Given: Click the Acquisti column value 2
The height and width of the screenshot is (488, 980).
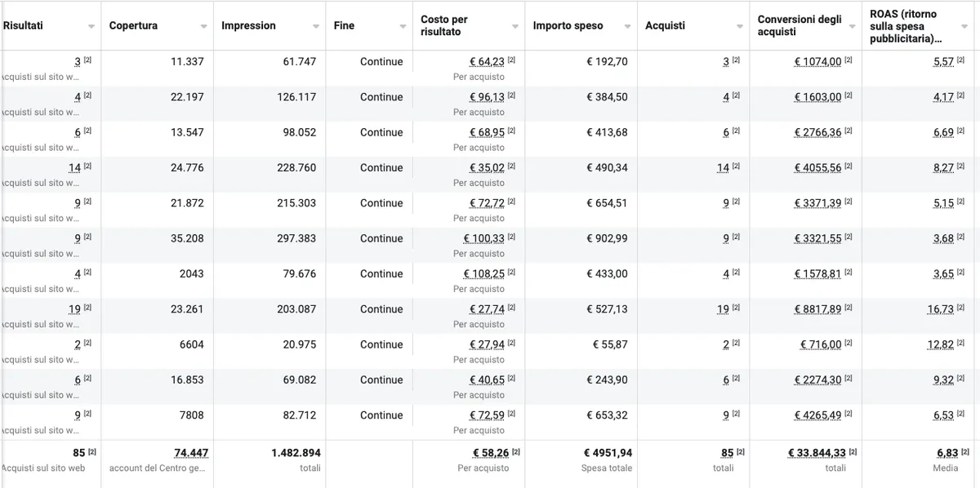Looking at the screenshot, I should 726,344.
